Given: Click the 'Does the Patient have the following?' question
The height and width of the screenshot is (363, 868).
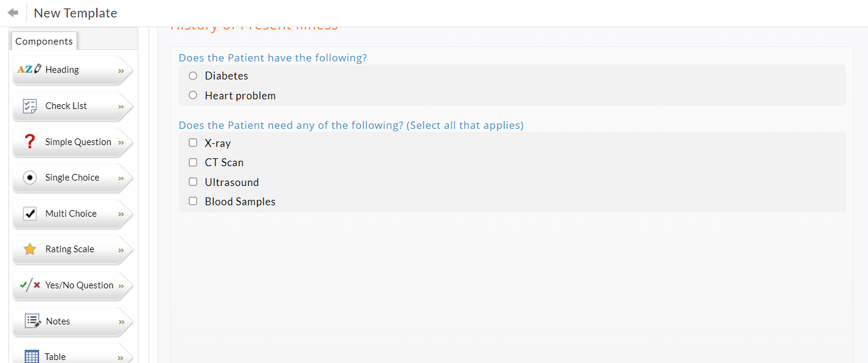Looking at the screenshot, I should pos(272,58).
